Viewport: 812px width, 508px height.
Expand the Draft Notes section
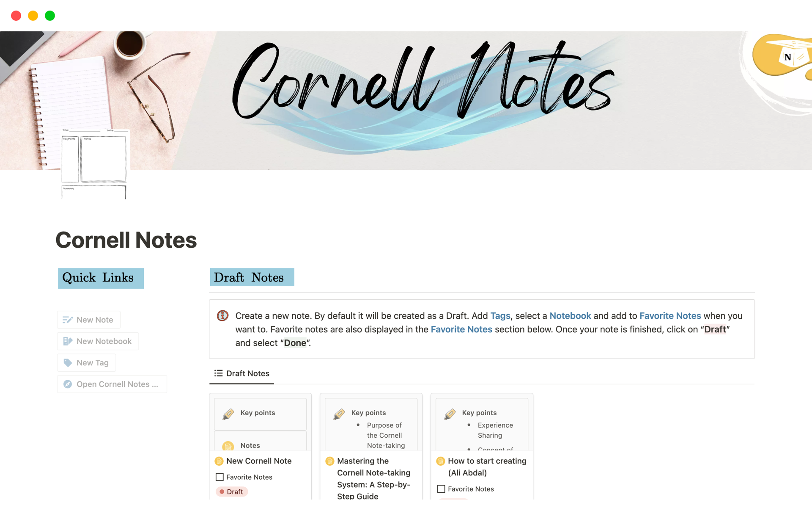click(241, 373)
